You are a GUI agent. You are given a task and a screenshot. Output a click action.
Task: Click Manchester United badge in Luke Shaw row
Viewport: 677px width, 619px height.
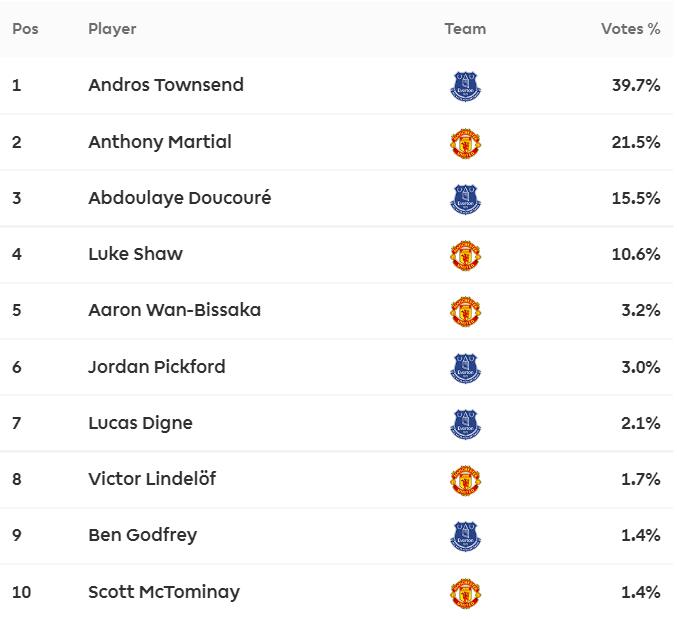[x=465, y=256]
